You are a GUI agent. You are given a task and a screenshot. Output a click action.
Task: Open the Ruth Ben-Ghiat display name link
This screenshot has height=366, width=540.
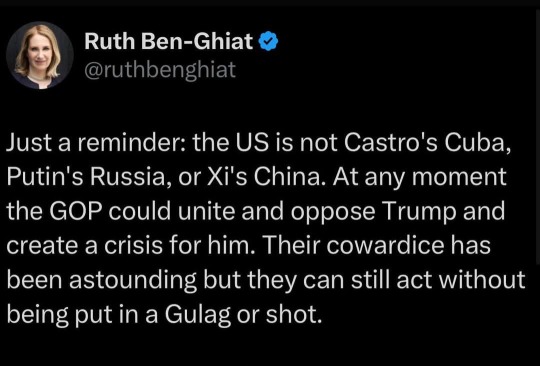[x=169, y=41]
